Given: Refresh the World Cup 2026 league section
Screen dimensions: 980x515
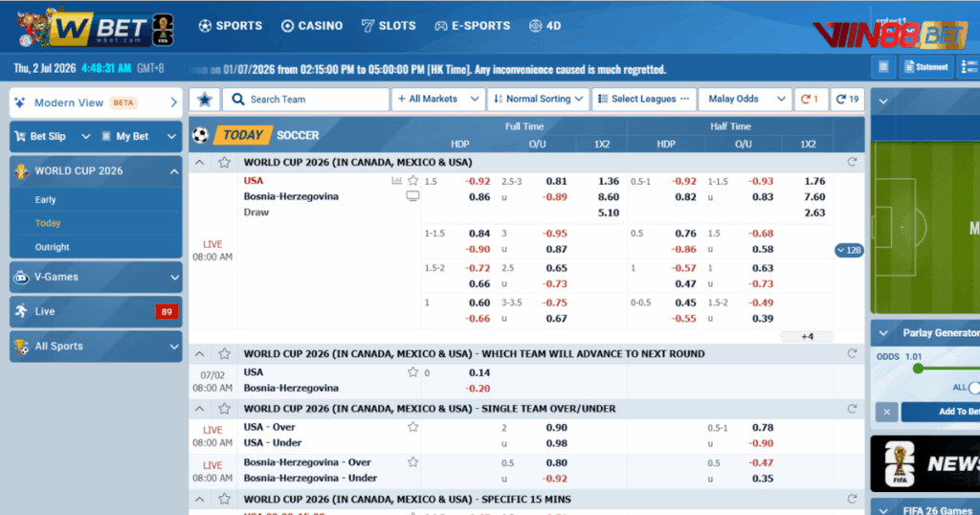Looking at the screenshot, I should (x=852, y=162).
